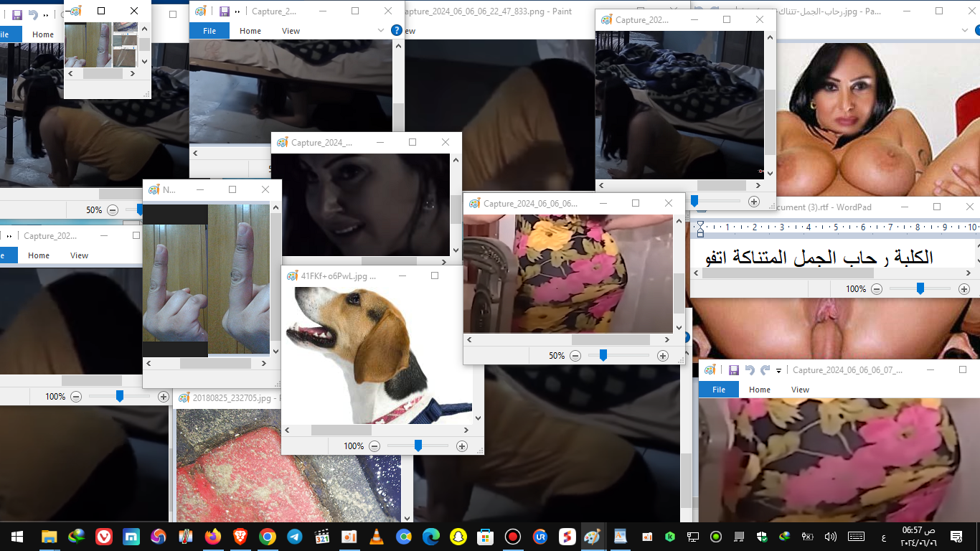The image size is (980, 551).
Task: Open Google Chrome from the taskbar
Action: [x=267, y=536]
